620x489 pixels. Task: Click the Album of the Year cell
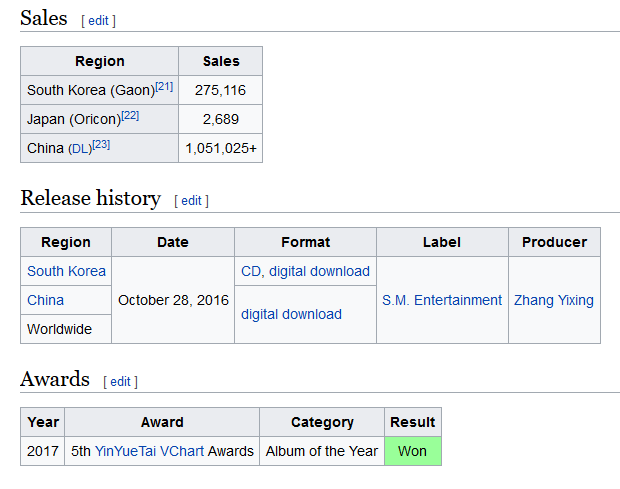(x=321, y=451)
